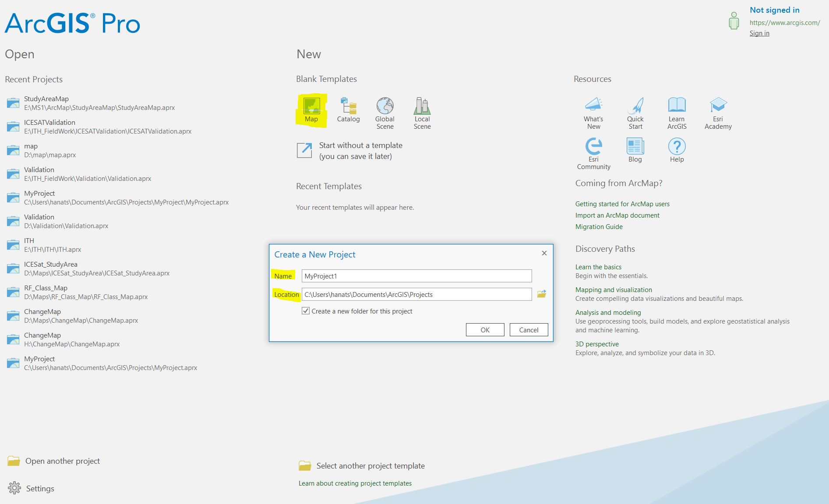829x504 pixels.
Task: Select the Map blank template icon
Action: (x=311, y=106)
